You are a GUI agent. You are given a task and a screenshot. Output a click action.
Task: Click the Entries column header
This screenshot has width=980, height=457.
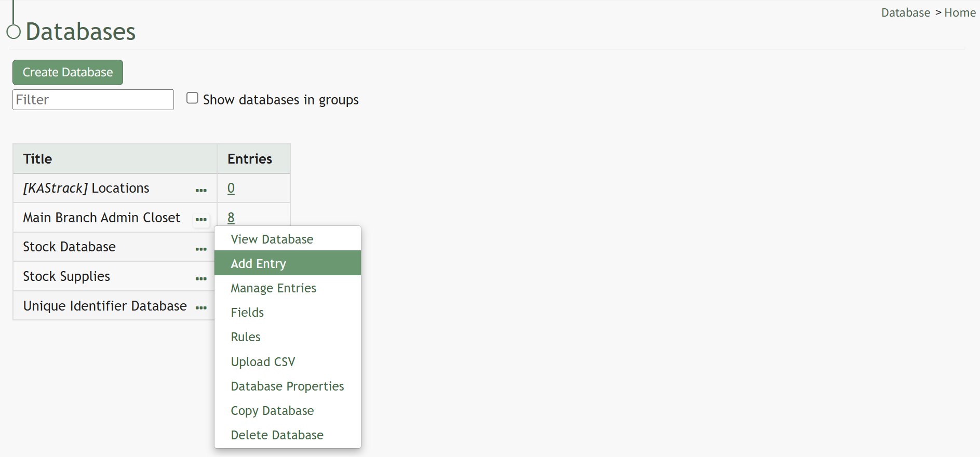[253, 158]
